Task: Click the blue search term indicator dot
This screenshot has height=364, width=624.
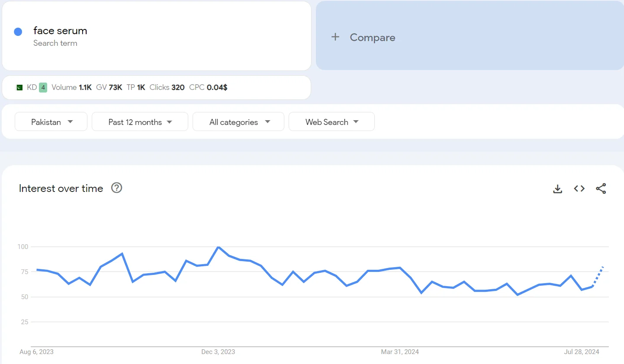Action: click(18, 31)
